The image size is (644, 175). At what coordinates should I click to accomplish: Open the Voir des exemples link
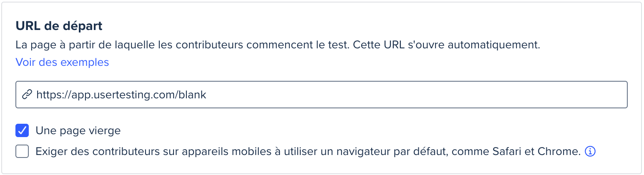(x=62, y=62)
